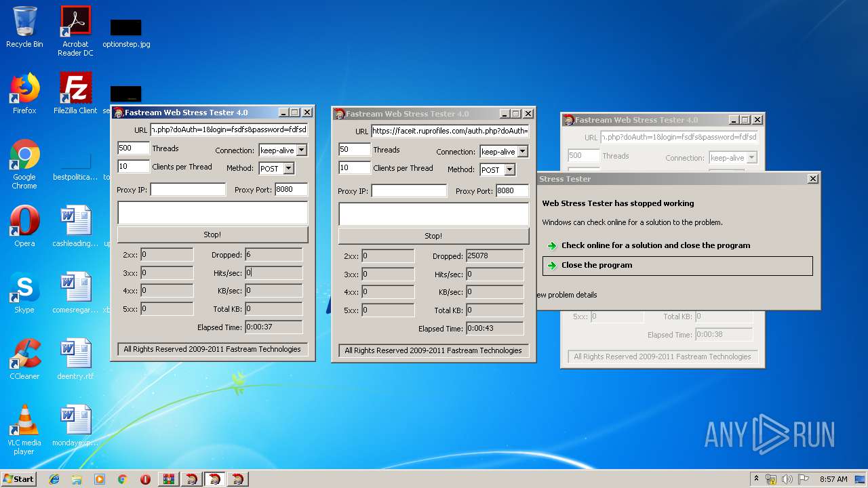
Task: Select the bestpolitica... desktop file
Action: pos(75,167)
